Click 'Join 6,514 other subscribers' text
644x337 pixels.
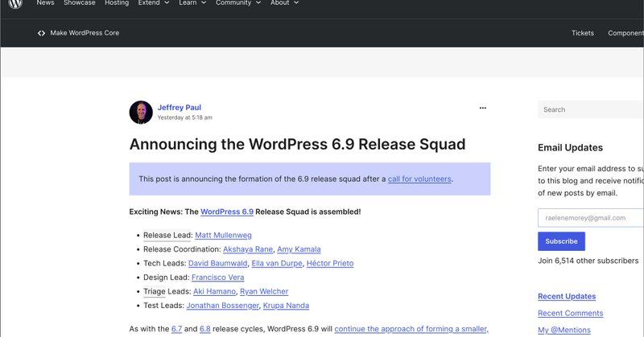tap(588, 261)
